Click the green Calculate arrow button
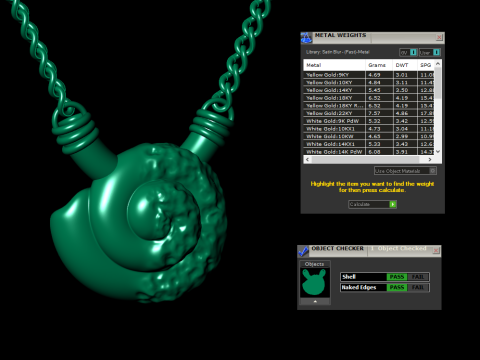The height and width of the screenshot is (360, 480). [x=393, y=204]
